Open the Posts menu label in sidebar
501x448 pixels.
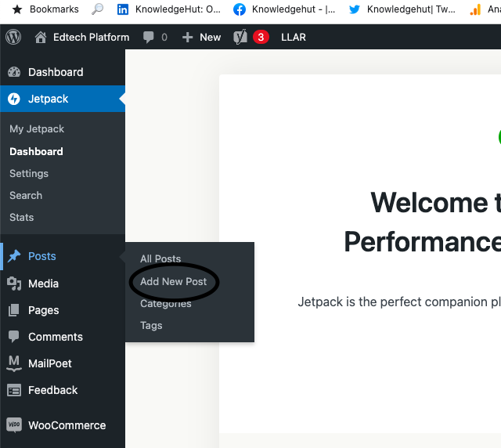point(41,256)
